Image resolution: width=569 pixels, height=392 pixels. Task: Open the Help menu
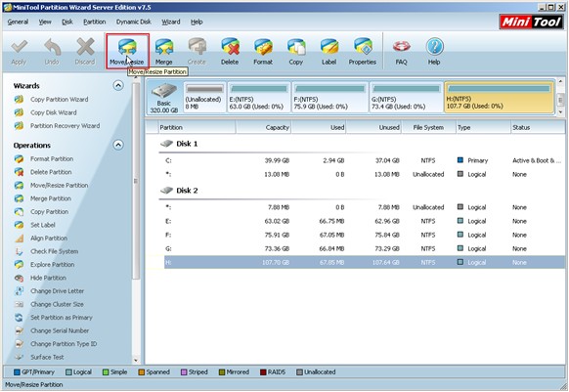click(x=197, y=22)
